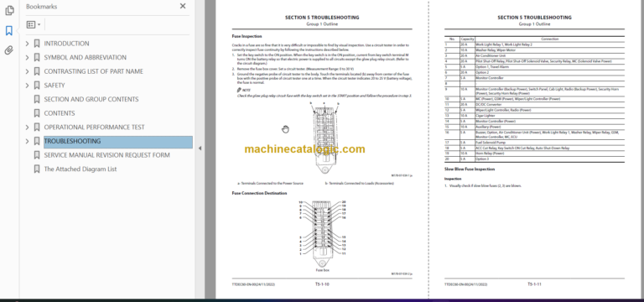Image resolution: width=644 pixels, height=302 pixels.
Task: Open the bookmarks options dropdown menu
Action: coord(34,24)
